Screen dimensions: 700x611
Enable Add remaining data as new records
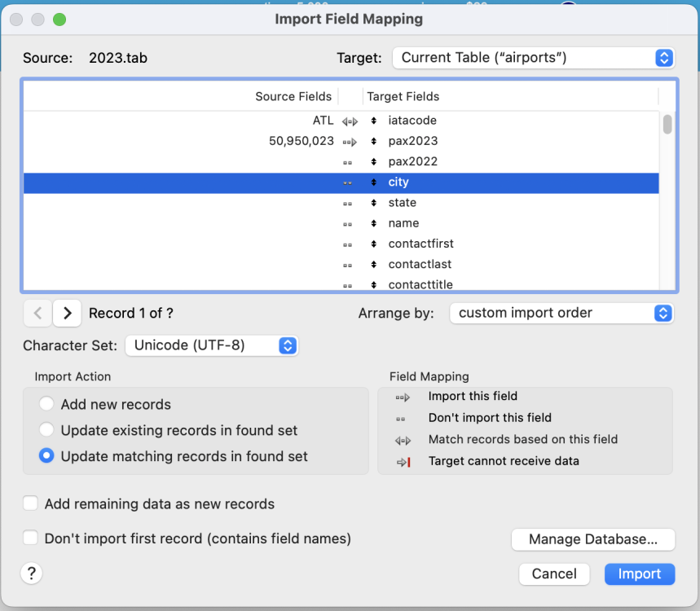(31, 503)
